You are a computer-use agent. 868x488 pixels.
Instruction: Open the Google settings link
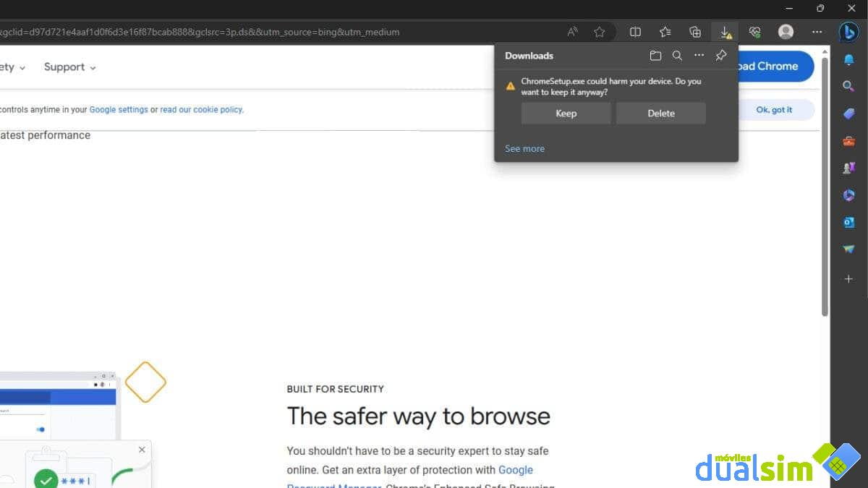[119, 110]
